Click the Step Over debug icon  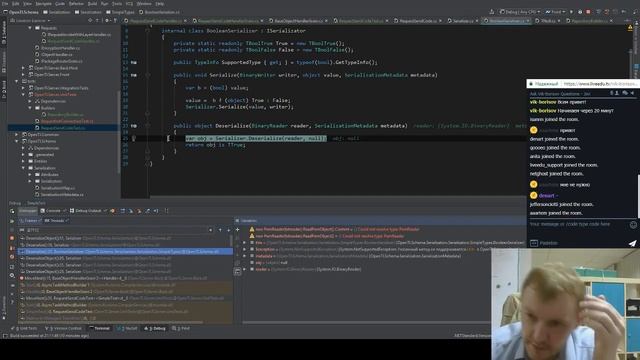(x=122, y=211)
